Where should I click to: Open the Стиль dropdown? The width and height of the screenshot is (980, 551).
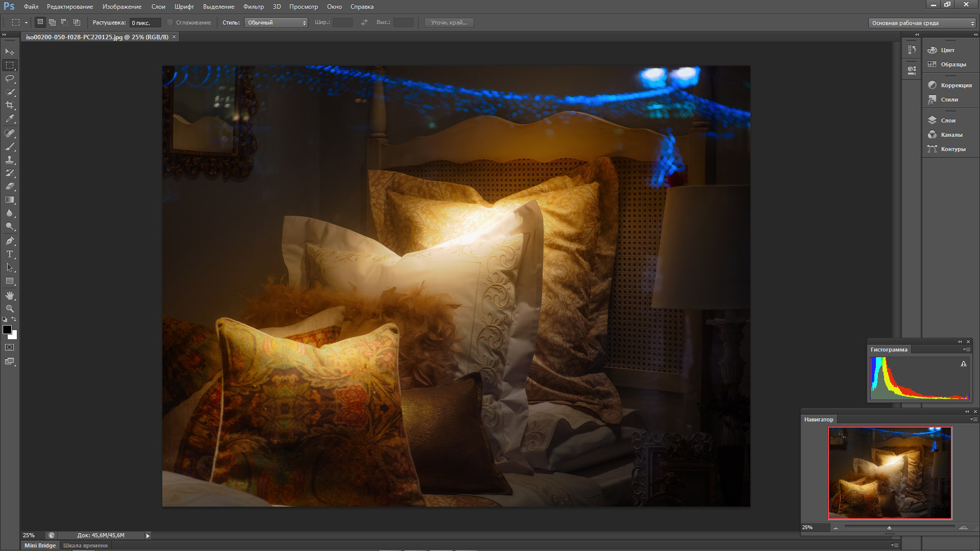pyautogui.click(x=276, y=22)
